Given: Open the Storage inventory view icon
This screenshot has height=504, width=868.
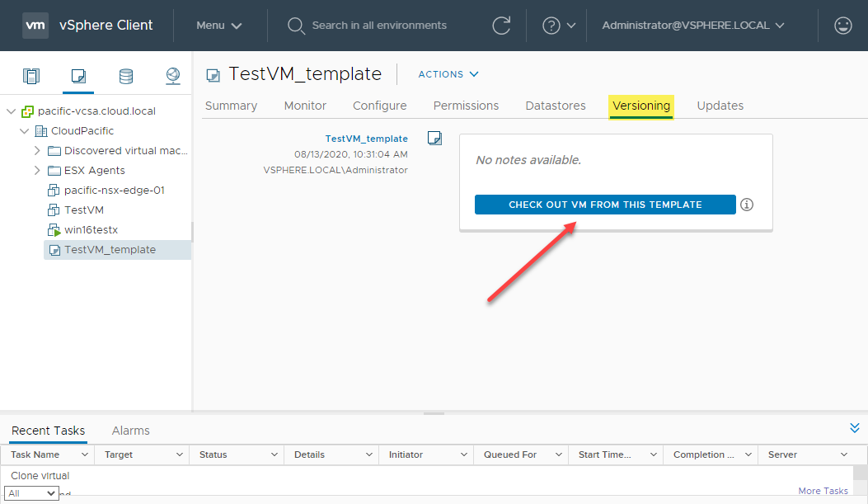Looking at the screenshot, I should pos(125,76).
